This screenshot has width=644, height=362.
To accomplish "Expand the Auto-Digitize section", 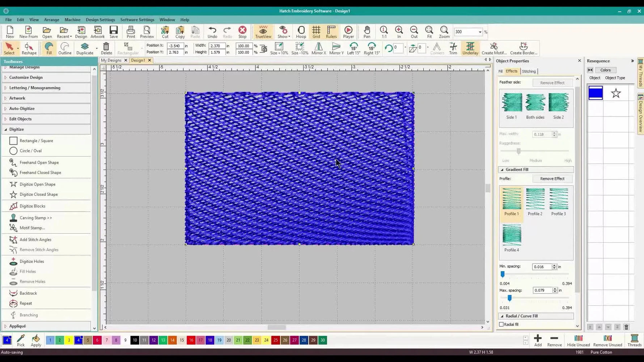I will 22,108.
